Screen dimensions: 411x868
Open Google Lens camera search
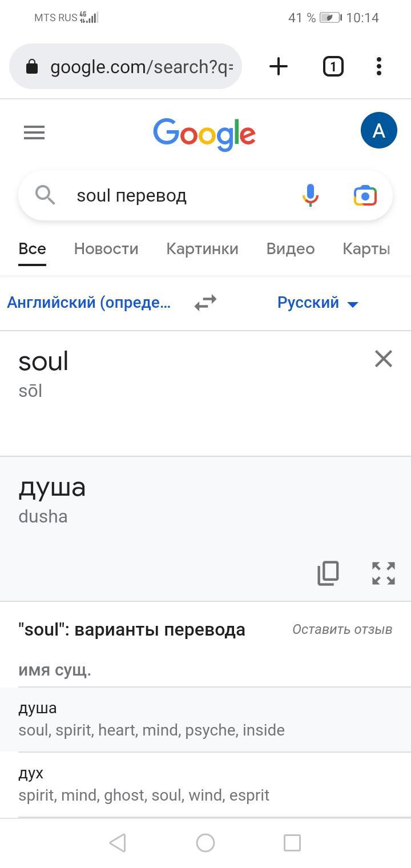click(365, 195)
